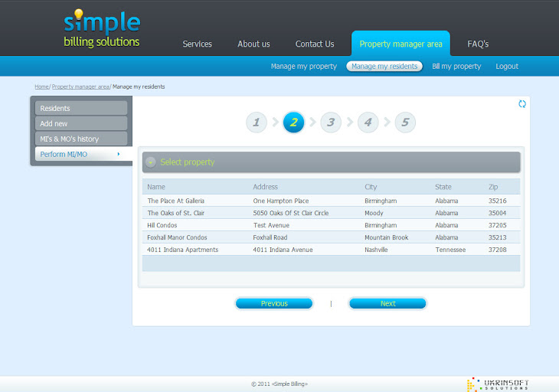Click the Logout link
The height and width of the screenshot is (392, 559).
pos(507,67)
